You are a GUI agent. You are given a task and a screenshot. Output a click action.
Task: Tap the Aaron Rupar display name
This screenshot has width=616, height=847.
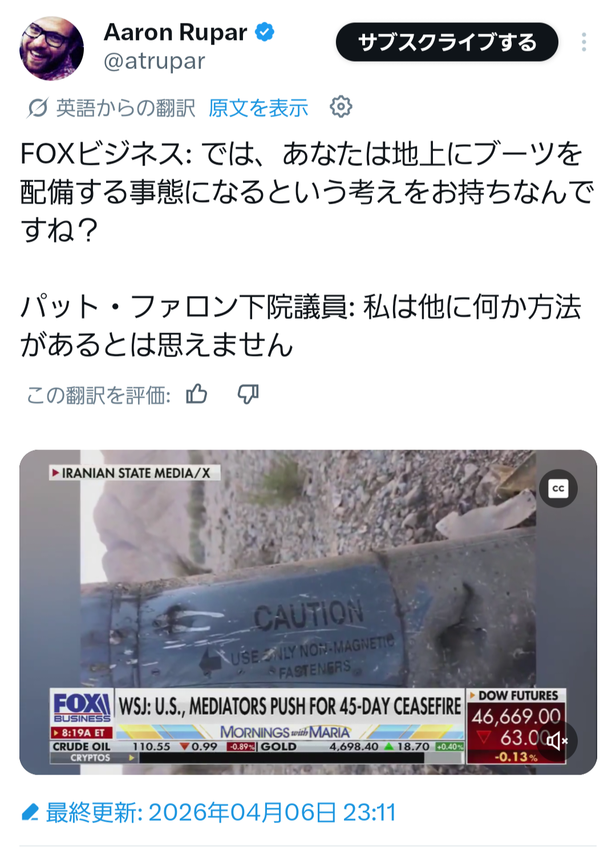click(x=175, y=33)
